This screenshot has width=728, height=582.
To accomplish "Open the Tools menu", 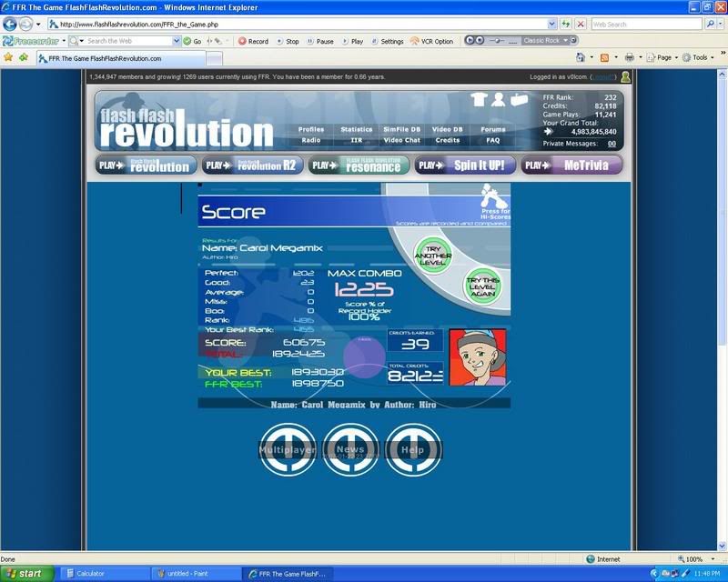I will (x=698, y=57).
